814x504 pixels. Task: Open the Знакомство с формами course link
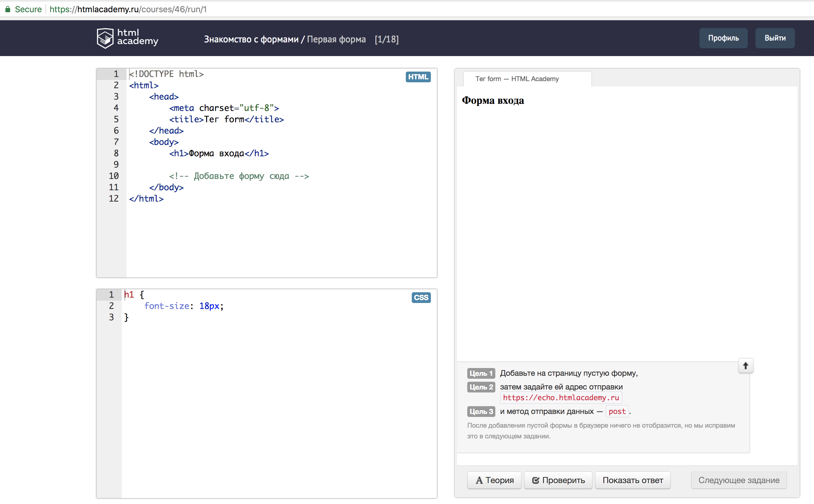(251, 39)
